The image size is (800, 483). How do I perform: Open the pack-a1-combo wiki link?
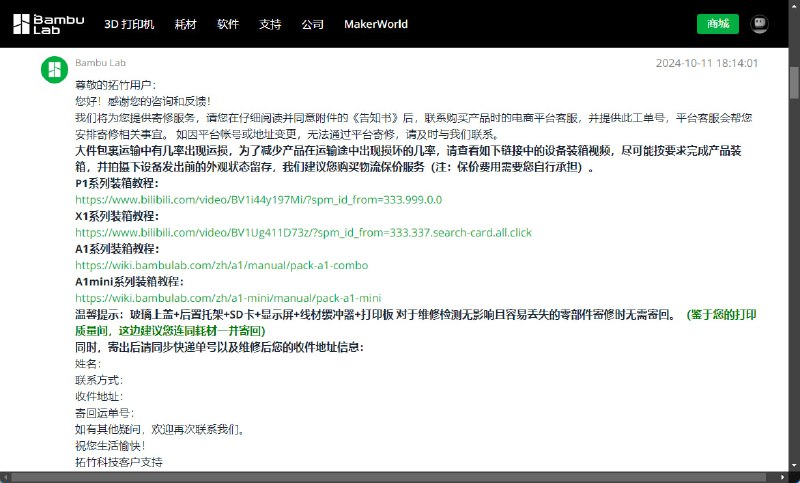[221, 265]
